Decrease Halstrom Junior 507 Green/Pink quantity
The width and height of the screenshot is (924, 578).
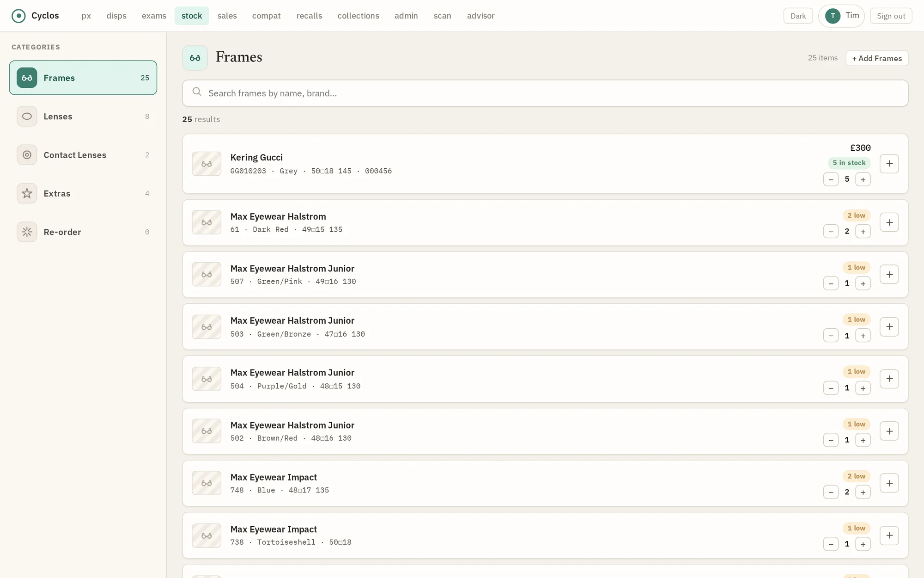click(x=831, y=283)
